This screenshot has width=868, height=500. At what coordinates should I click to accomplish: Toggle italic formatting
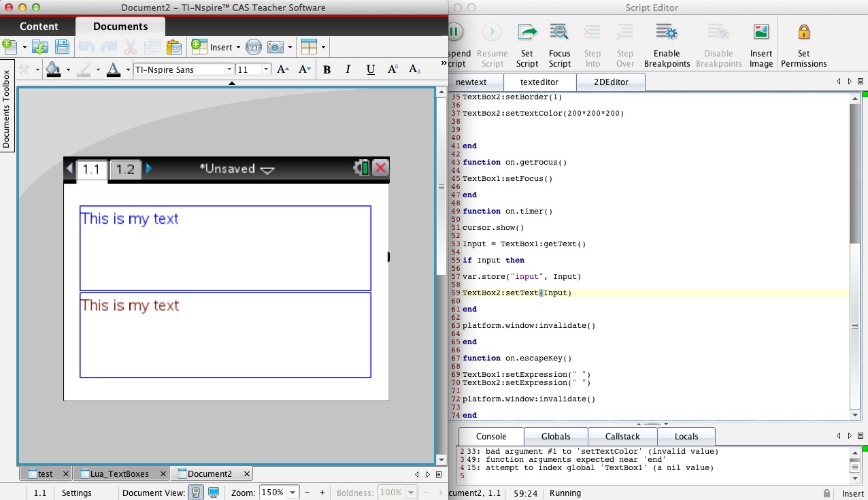coord(348,69)
